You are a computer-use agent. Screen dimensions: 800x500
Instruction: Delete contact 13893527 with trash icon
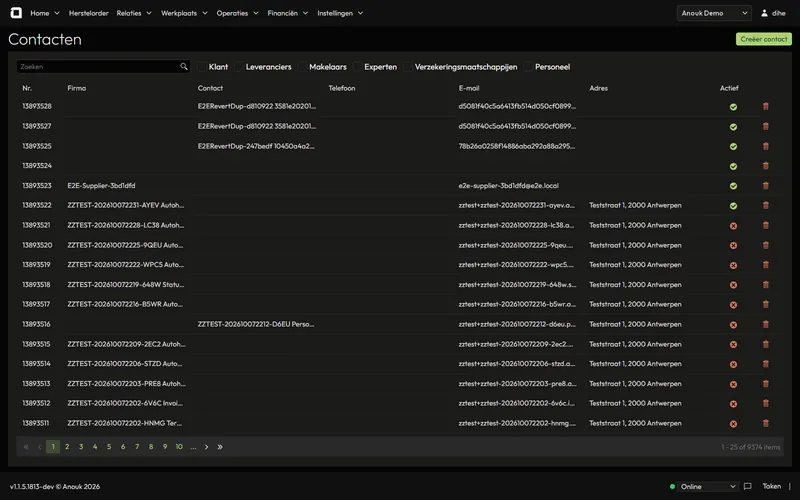tap(765, 126)
